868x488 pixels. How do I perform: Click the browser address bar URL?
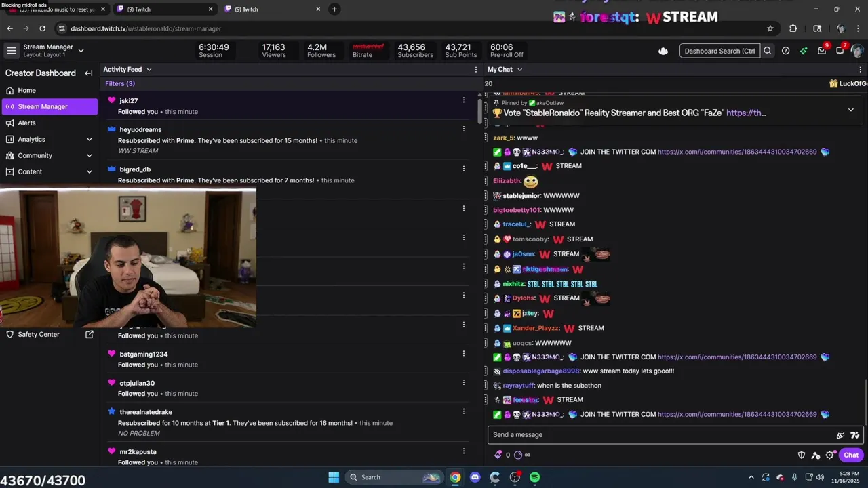point(146,28)
